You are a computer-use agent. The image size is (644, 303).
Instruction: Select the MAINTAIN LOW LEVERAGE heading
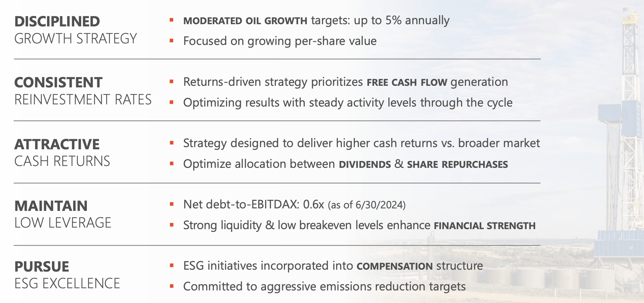[63, 214]
